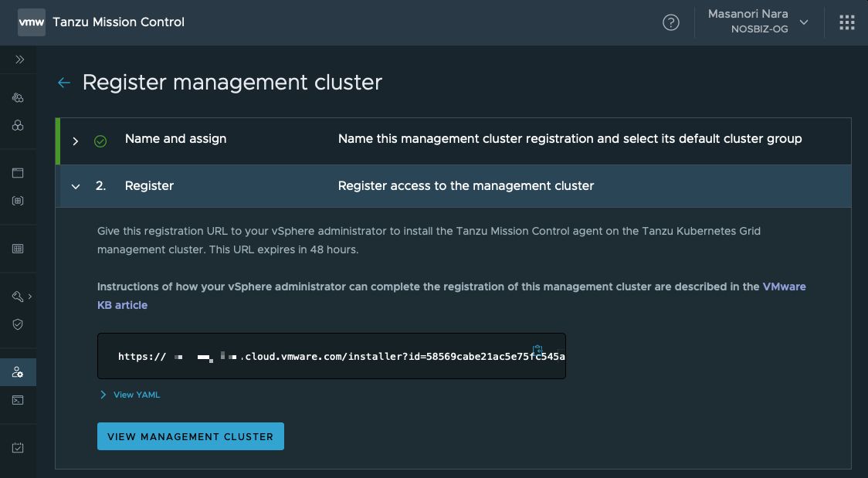The image size is (868, 478).
Task: Copy the registration URL with clipboard icon
Action: [537, 350]
